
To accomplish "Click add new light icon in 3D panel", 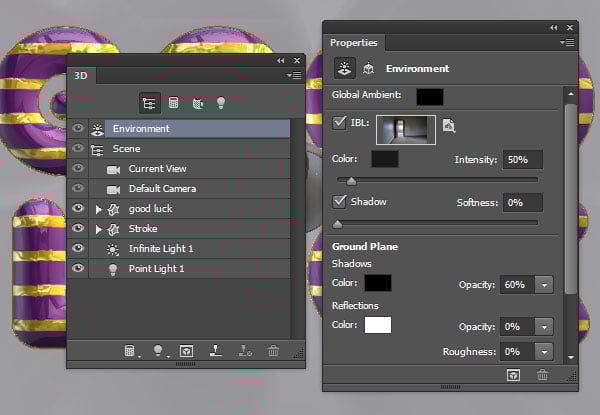I will click(x=157, y=351).
